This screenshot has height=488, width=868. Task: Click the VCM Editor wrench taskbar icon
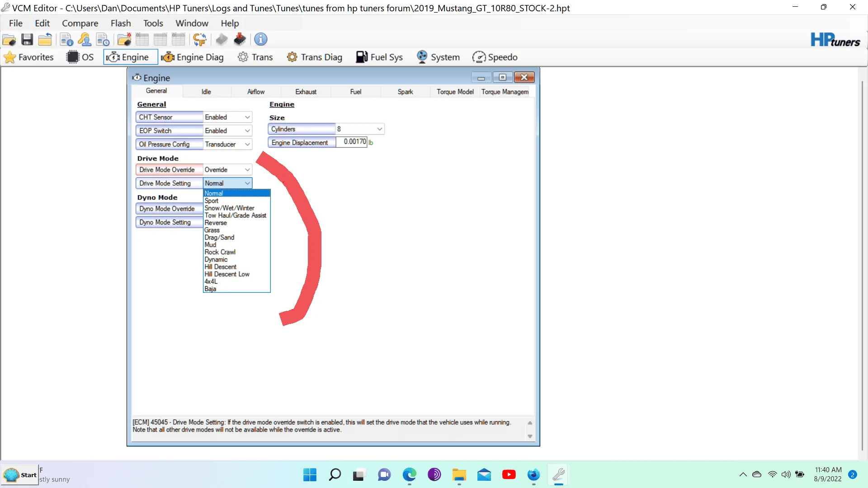tap(559, 475)
